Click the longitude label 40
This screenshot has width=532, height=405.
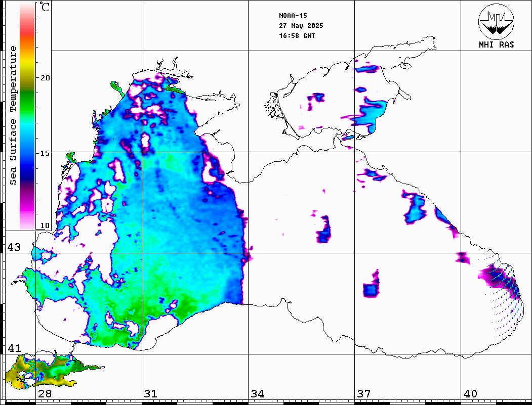click(x=470, y=393)
